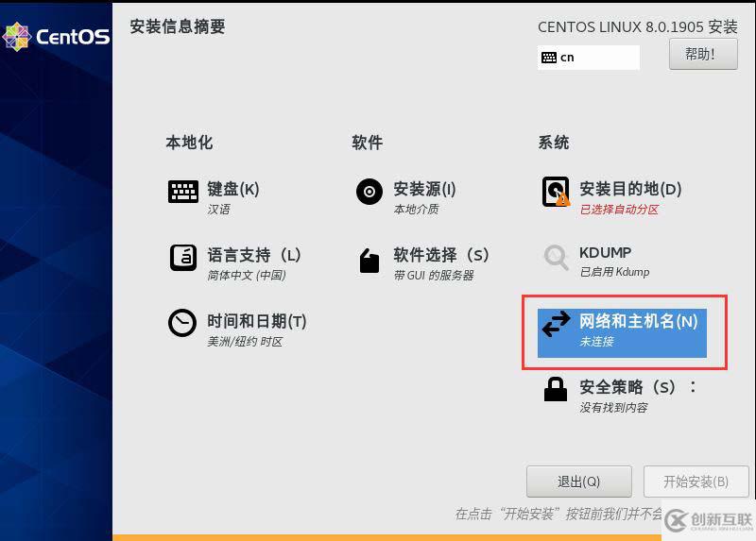Click the keyboard icon for 键盘(K)
756x541 pixels.
coord(182,192)
